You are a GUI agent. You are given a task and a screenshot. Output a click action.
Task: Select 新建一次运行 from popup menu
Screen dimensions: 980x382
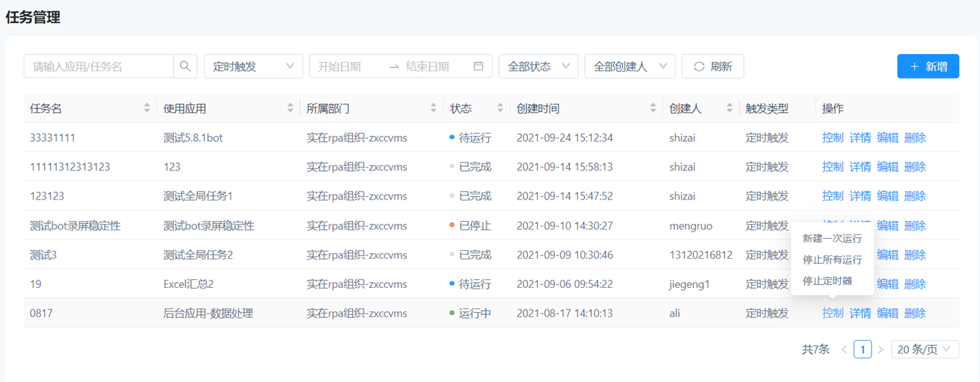[832, 239]
